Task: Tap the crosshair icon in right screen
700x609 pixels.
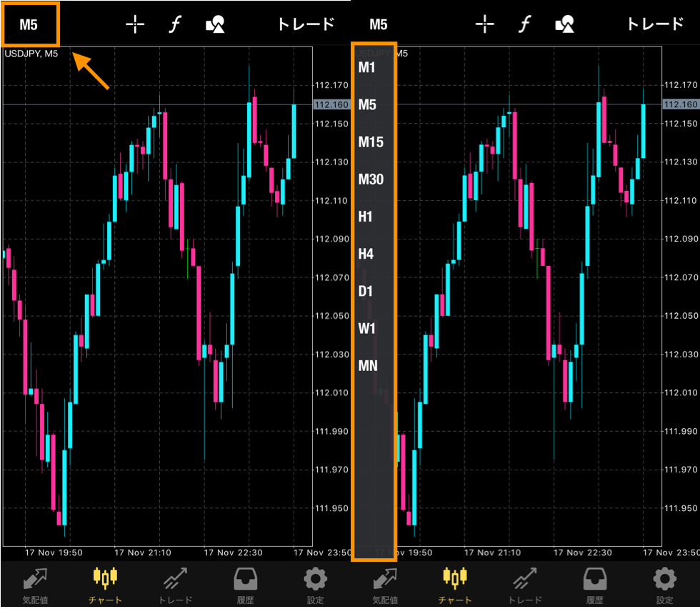Action: [485, 24]
